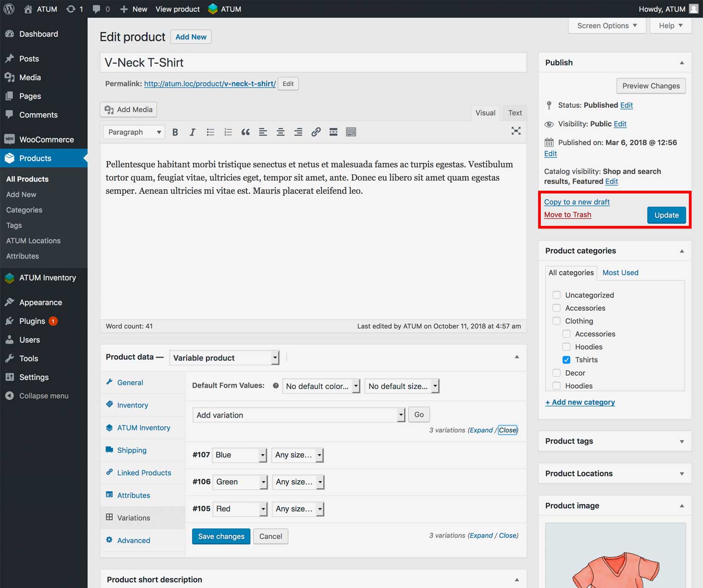Check the Uncategorized category box

tap(556, 295)
